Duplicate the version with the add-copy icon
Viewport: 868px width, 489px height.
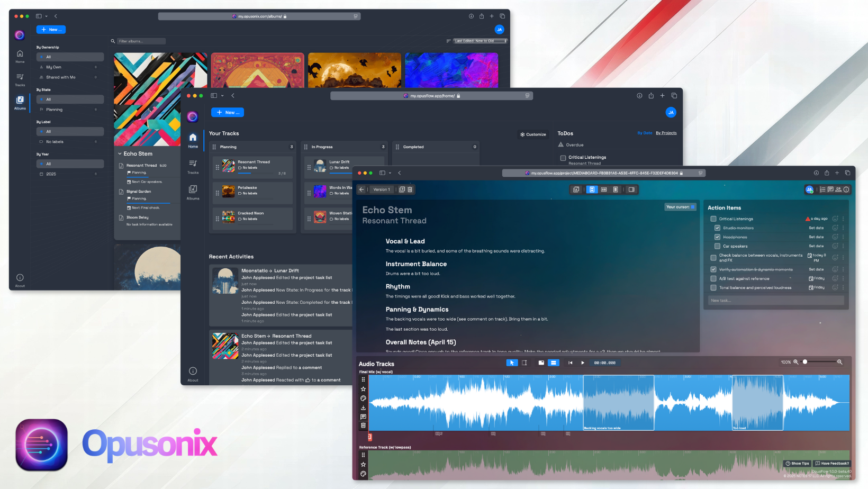pos(402,189)
